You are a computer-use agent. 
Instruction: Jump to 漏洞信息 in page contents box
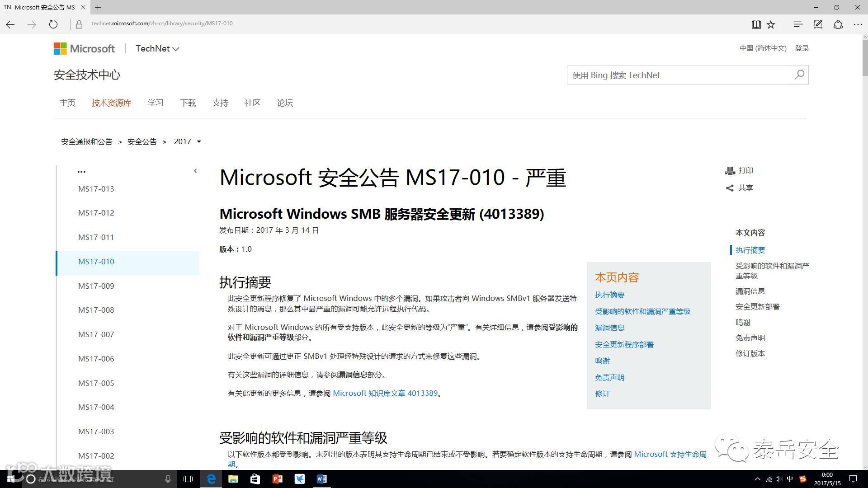coord(609,328)
